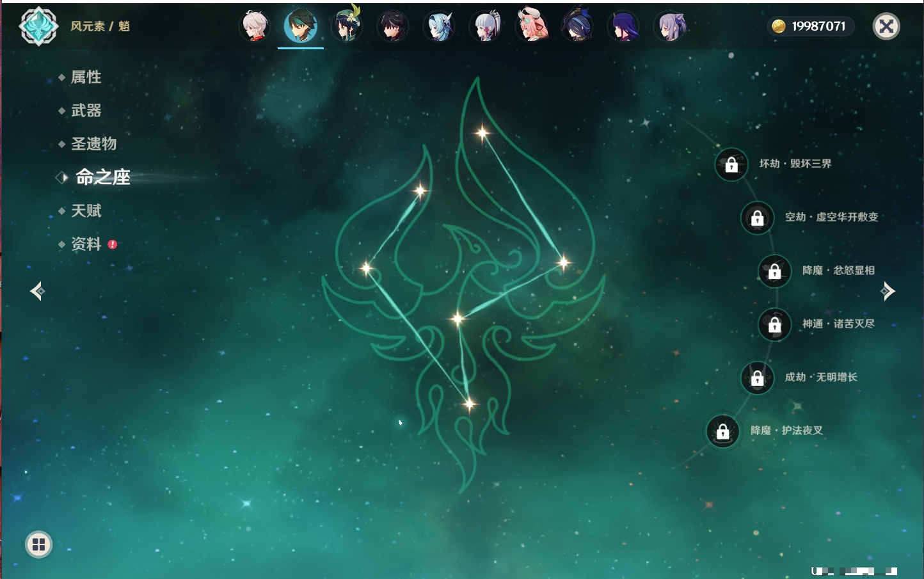The image size is (924, 579).
Task: Click the locked node for 降魔·护法夜叉
Action: click(x=723, y=431)
